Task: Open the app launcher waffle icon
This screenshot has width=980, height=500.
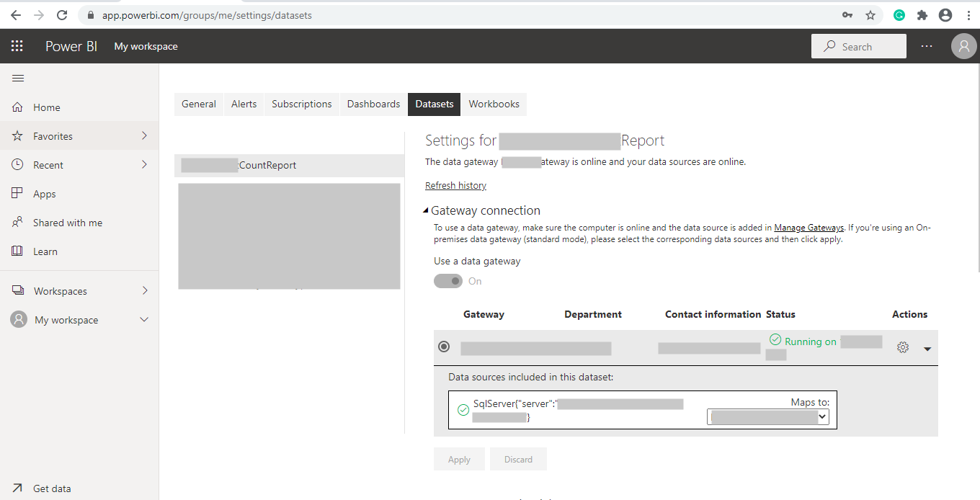Action: (17, 46)
